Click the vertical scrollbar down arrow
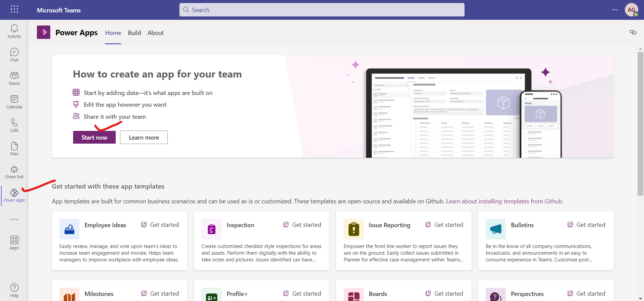The image size is (644, 301). tap(640, 298)
